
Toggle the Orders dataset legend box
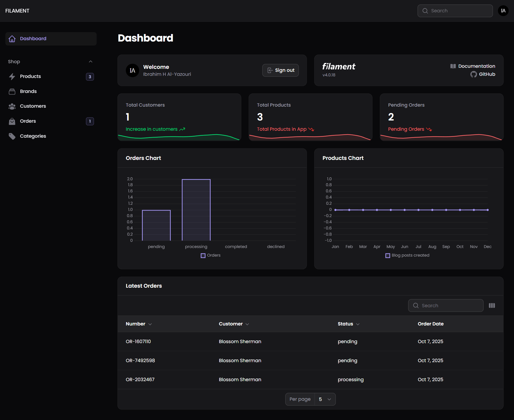203,256
